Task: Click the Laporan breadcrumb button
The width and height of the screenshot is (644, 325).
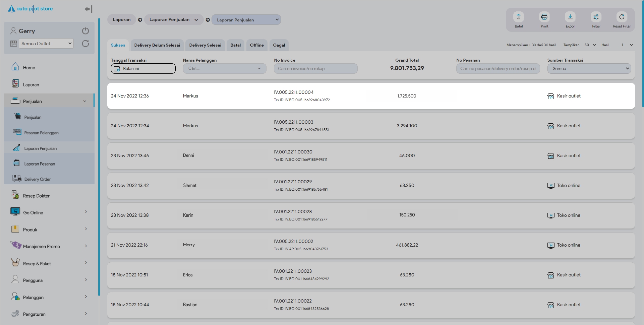Action: 121,20
